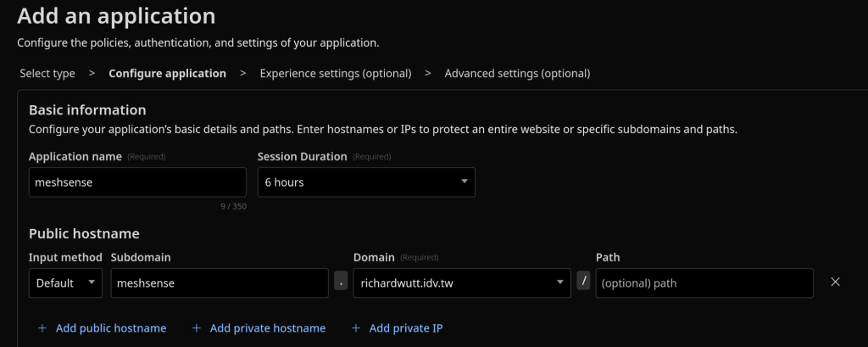This screenshot has width=868, height=347.
Task: Click the plus icon beside Add private IP
Action: [356, 328]
